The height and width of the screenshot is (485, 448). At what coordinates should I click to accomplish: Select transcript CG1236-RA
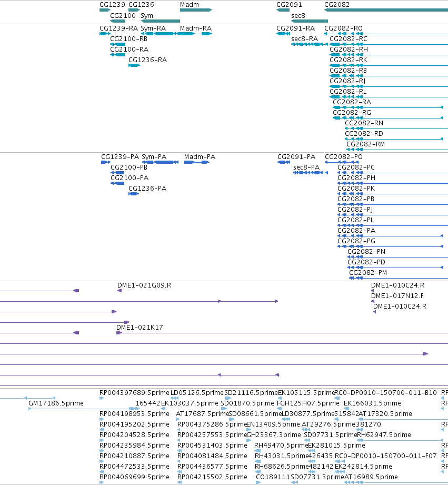[x=147, y=60]
